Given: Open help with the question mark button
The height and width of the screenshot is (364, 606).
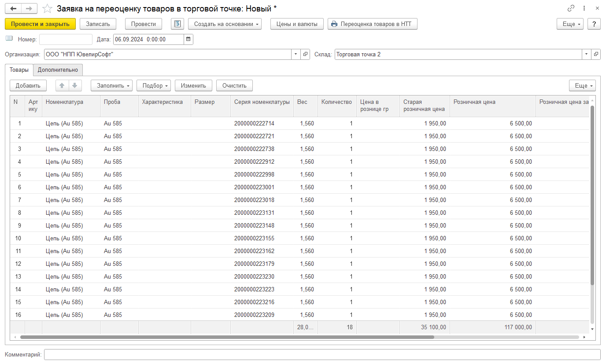Looking at the screenshot, I should coord(594,24).
